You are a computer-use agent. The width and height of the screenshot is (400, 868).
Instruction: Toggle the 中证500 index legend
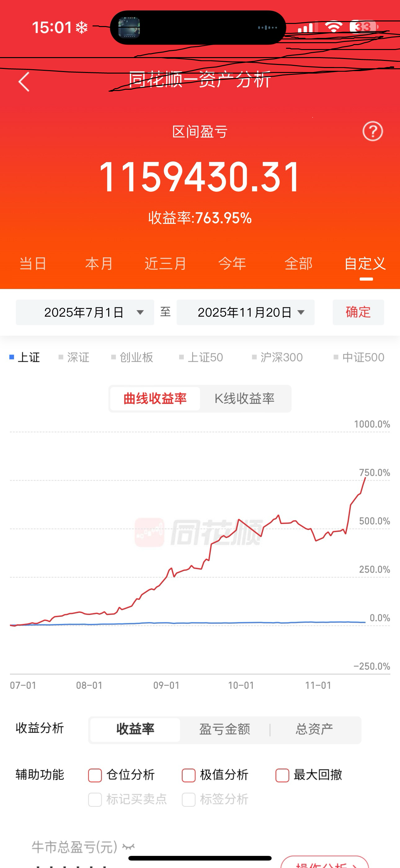click(x=359, y=357)
